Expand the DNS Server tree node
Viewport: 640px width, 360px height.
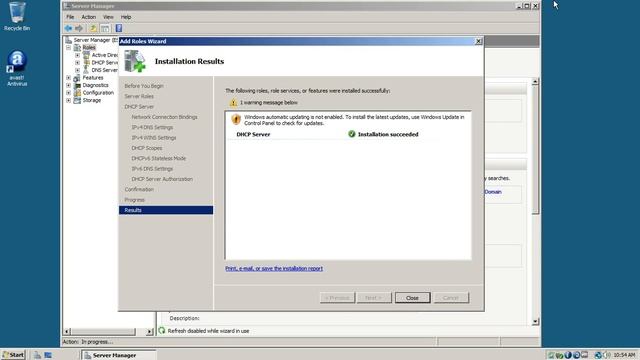[78, 70]
